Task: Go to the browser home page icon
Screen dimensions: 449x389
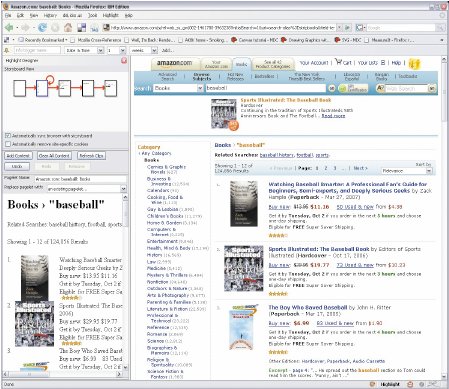Action: tap(68, 28)
